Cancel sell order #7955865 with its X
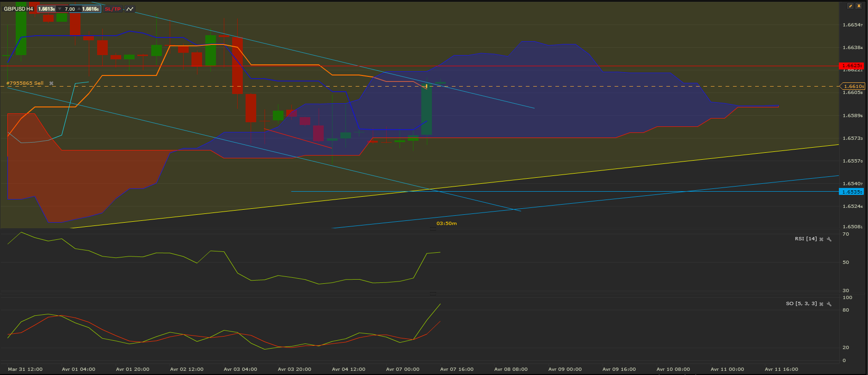Image resolution: width=868 pixels, height=375 pixels. point(51,83)
